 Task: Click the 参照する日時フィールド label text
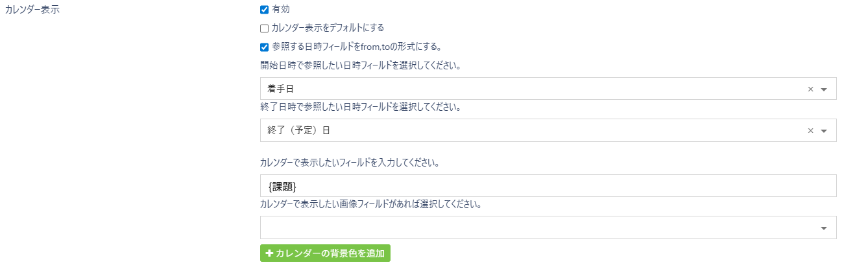357,47
